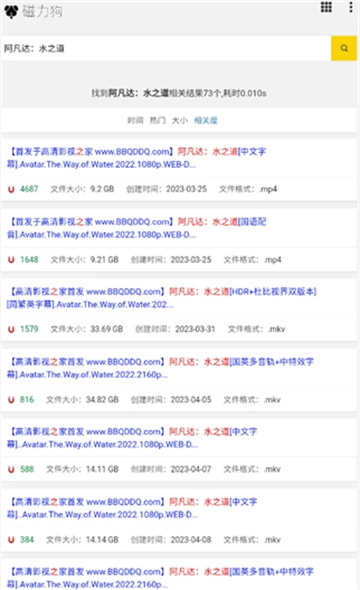
Task: Click the popularity count 1579
Action: (x=29, y=329)
